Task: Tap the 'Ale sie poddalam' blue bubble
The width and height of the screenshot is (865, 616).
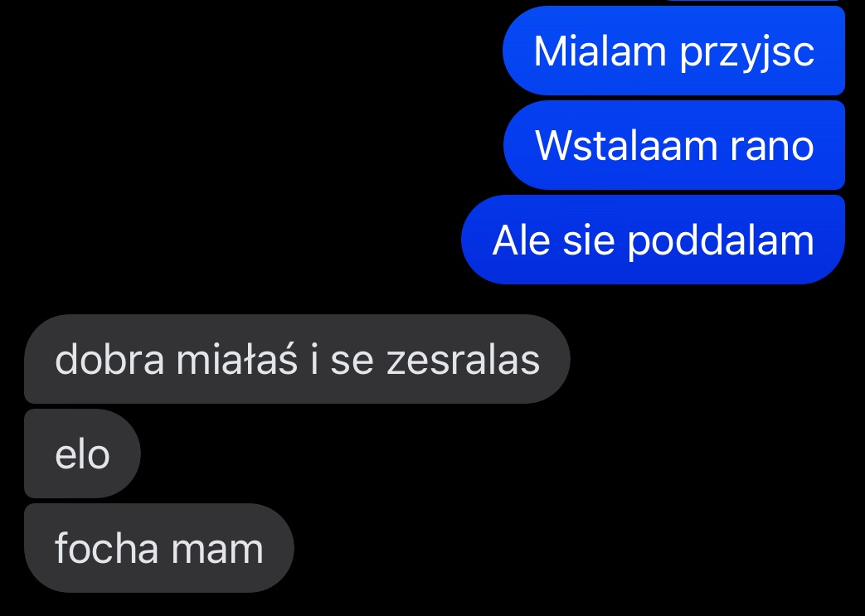Action: click(654, 240)
